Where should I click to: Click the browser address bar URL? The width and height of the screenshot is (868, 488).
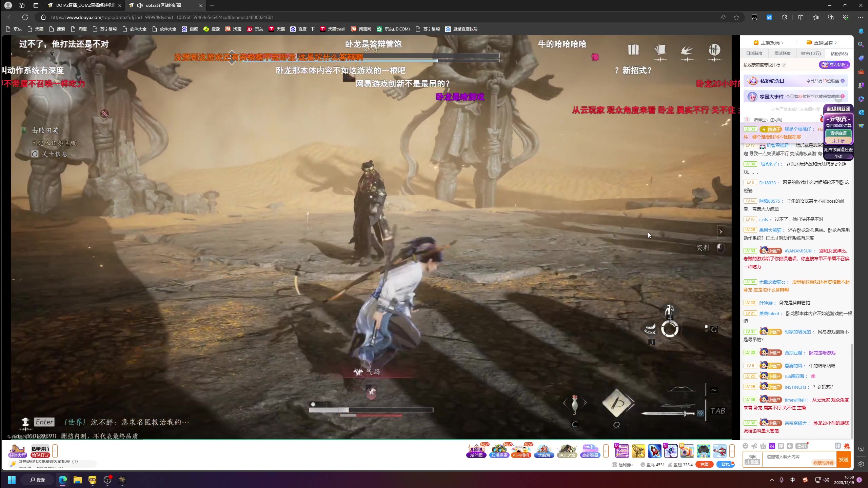pos(162,17)
